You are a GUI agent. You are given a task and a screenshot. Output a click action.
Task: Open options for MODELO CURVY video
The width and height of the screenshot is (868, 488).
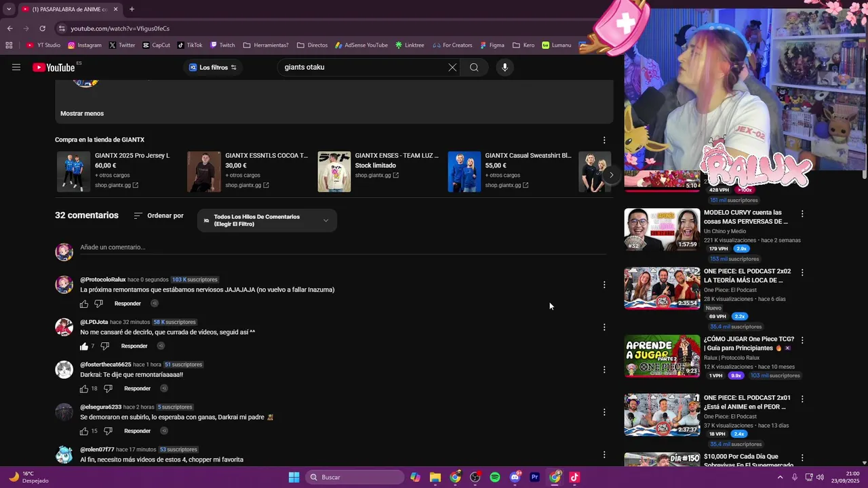(x=802, y=213)
